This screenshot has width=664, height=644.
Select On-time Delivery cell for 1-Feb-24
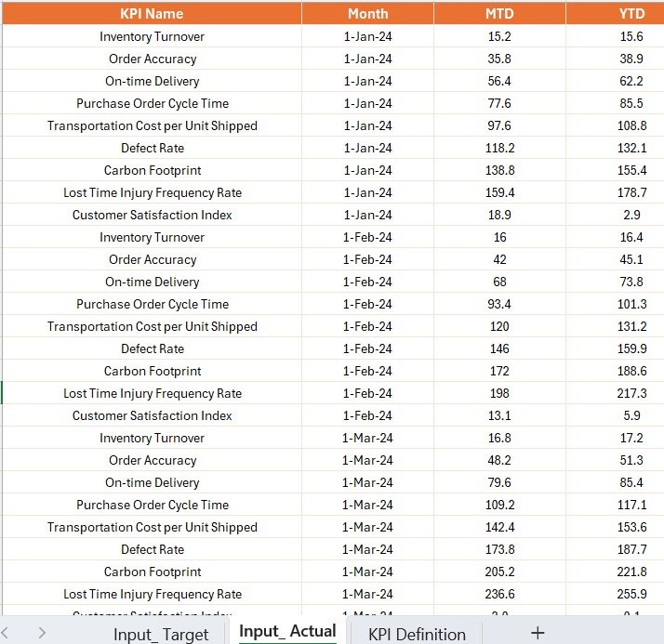(x=152, y=282)
